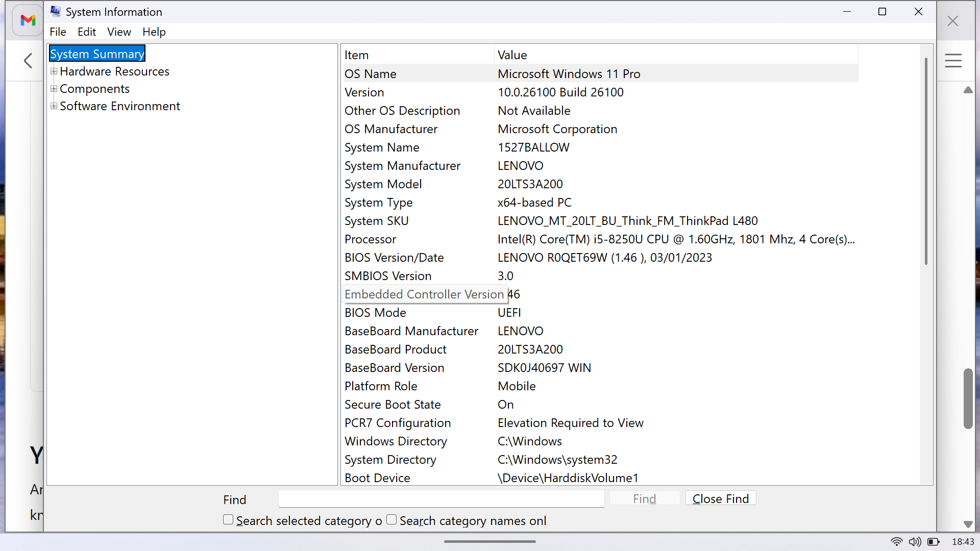Expand the Components tree node
This screenshot has height=551, width=980.
coord(54,89)
